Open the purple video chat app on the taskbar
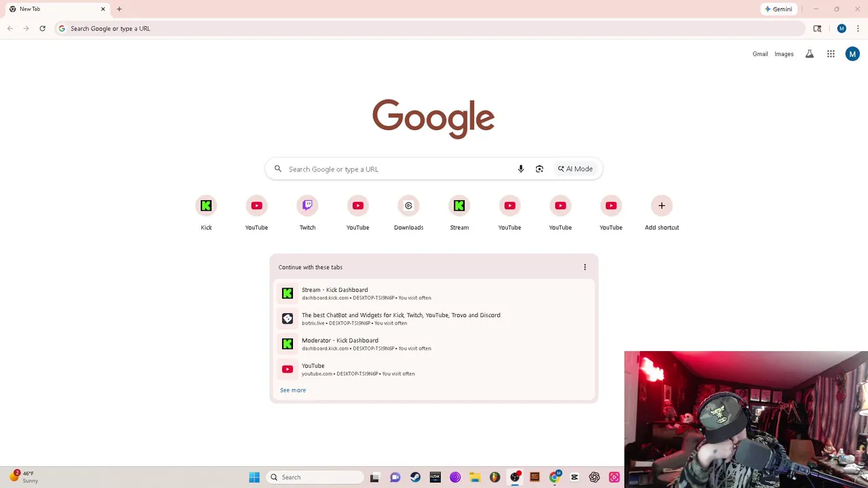Screen dimensions: 868x488 coord(395,477)
